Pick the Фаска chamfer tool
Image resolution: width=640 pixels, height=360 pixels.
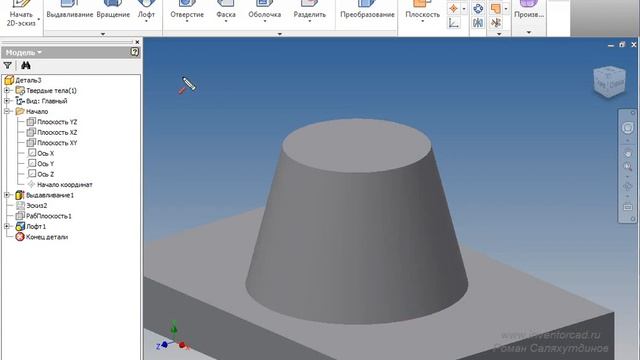click(x=226, y=11)
